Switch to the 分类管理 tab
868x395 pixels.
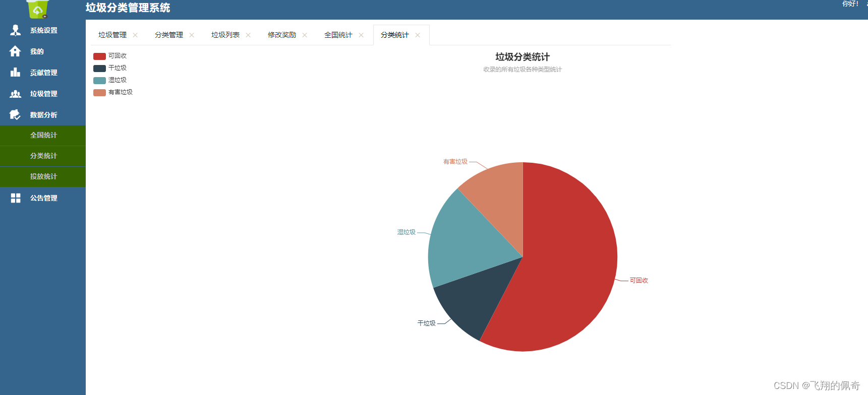tap(169, 35)
